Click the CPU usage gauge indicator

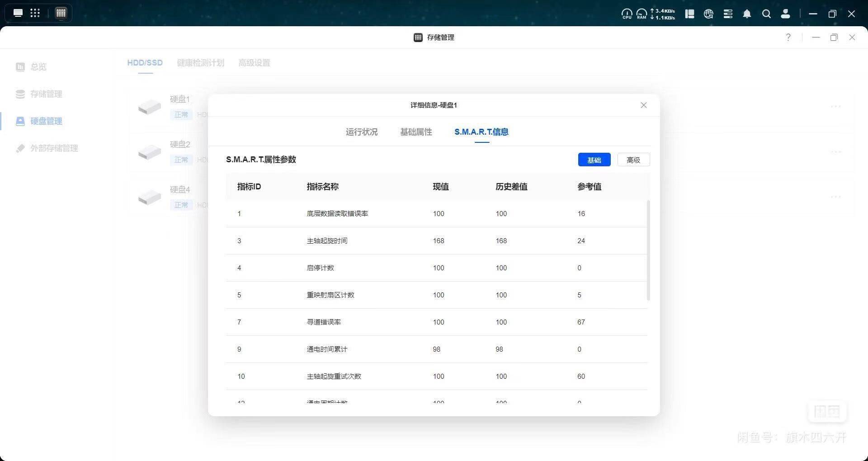pos(627,14)
